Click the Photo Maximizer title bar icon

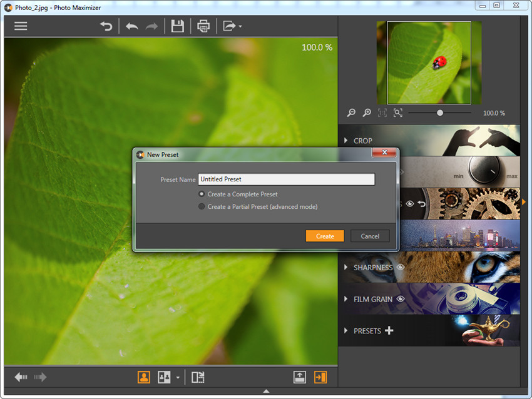coord(8,8)
